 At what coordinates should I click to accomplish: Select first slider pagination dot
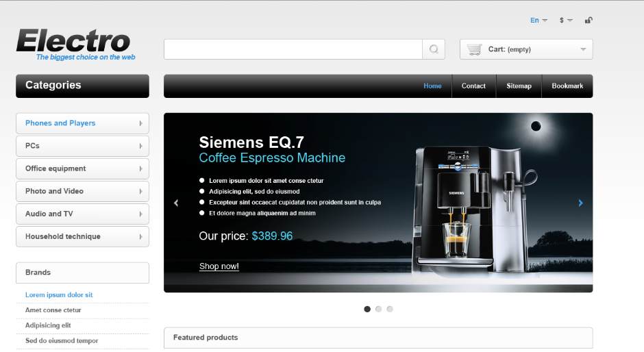[367, 309]
